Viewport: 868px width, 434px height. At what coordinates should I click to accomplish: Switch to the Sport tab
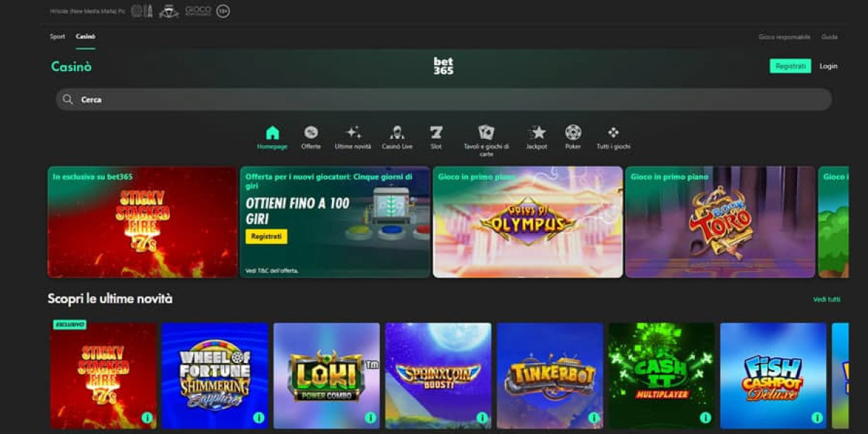pos(57,37)
